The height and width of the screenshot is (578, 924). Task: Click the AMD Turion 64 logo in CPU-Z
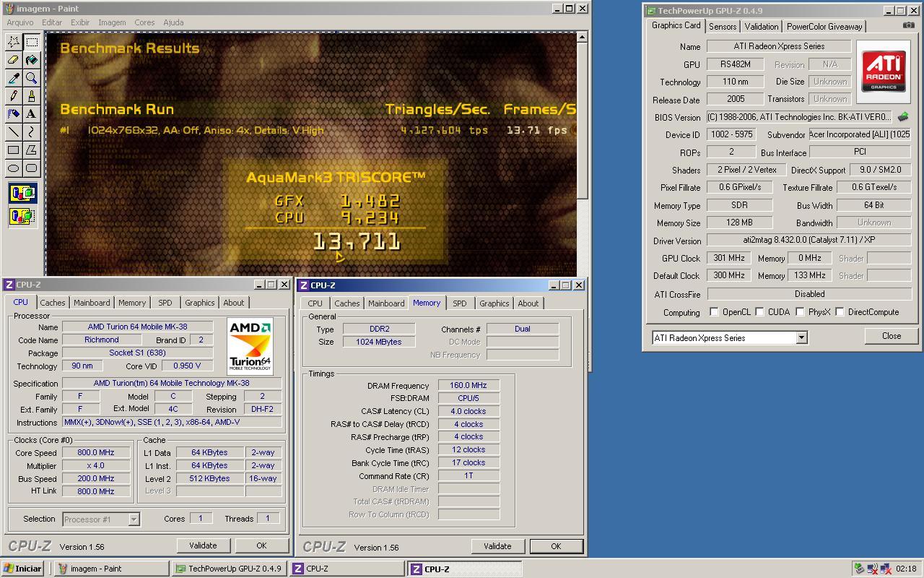250,346
